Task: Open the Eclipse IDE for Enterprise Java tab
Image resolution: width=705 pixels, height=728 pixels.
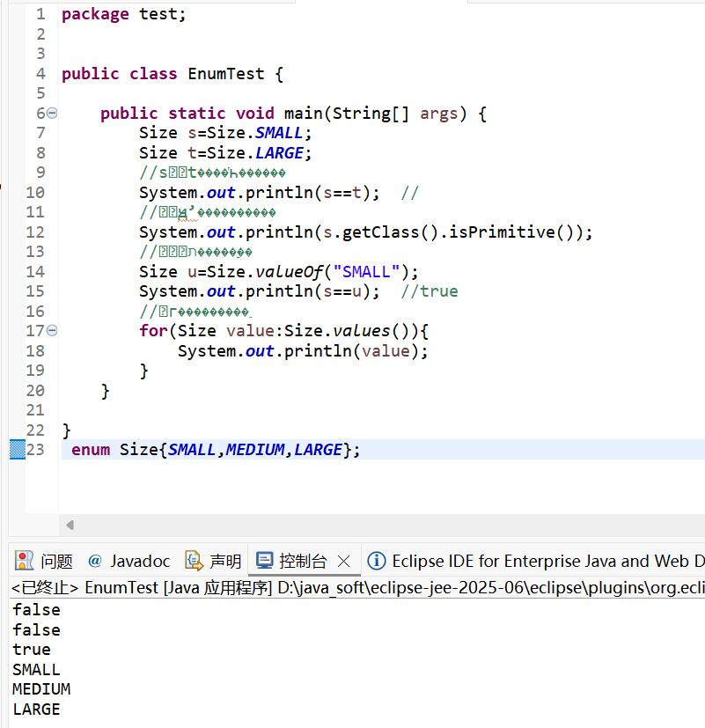Action: (536, 561)
